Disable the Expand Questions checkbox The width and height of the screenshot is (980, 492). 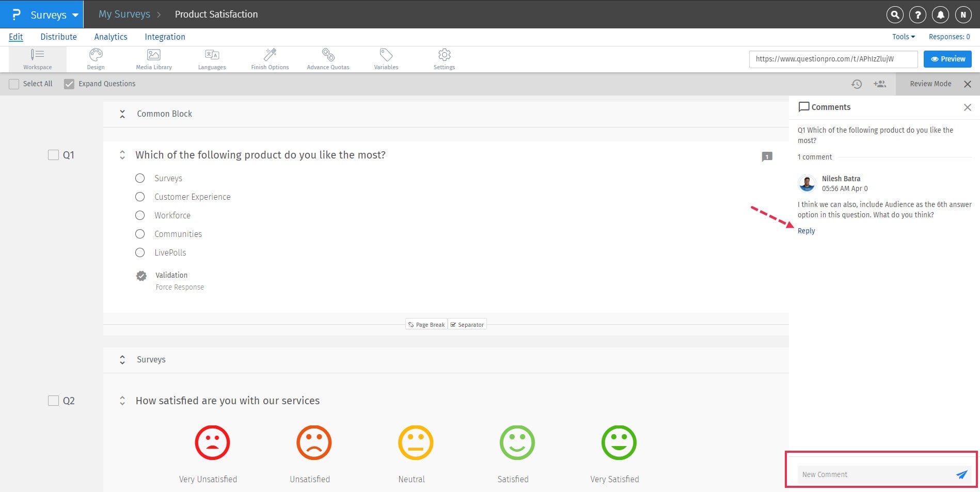click(69, 83)
